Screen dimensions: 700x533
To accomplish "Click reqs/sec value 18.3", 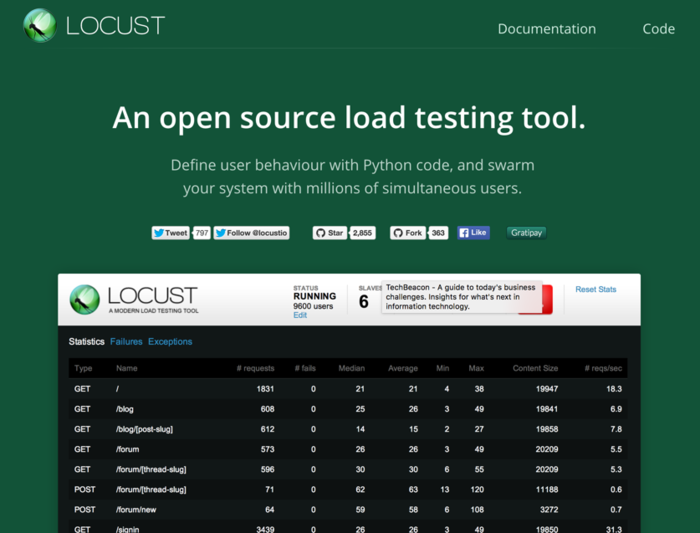I will (x=614, y=389).
